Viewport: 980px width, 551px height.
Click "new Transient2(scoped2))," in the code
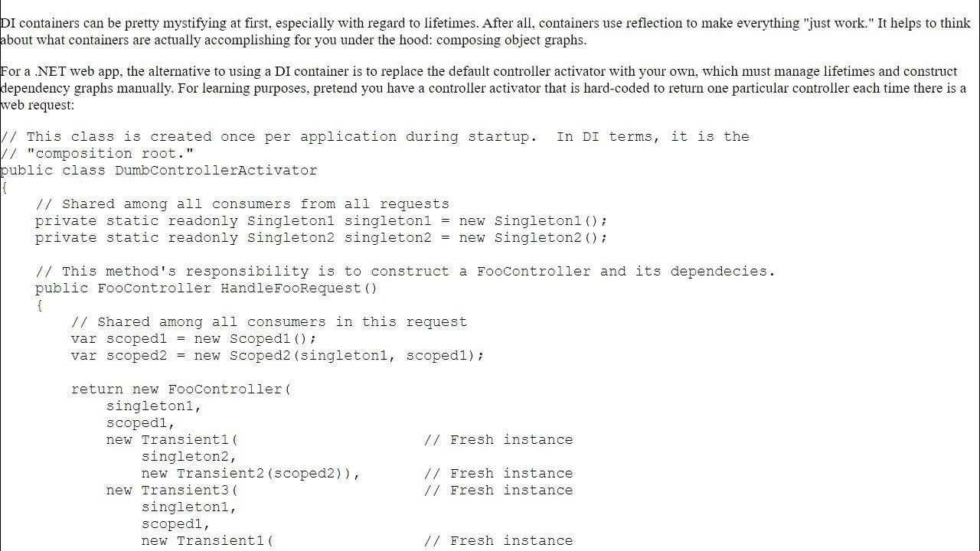251,473
